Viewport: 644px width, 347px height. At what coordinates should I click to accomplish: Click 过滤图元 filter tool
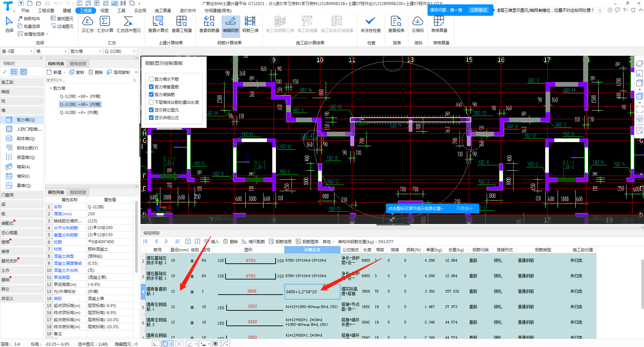click(62, 26)
